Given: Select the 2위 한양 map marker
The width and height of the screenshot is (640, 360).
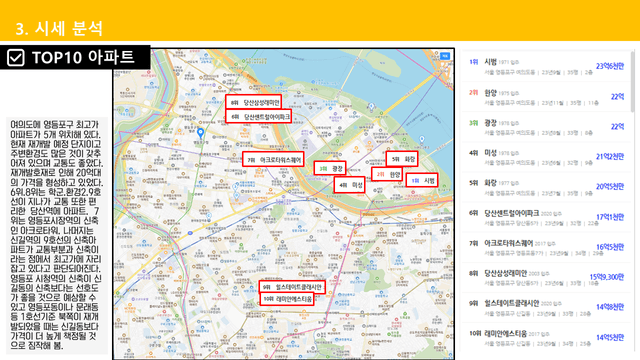Looking at the screenshot, I should 387,174.
